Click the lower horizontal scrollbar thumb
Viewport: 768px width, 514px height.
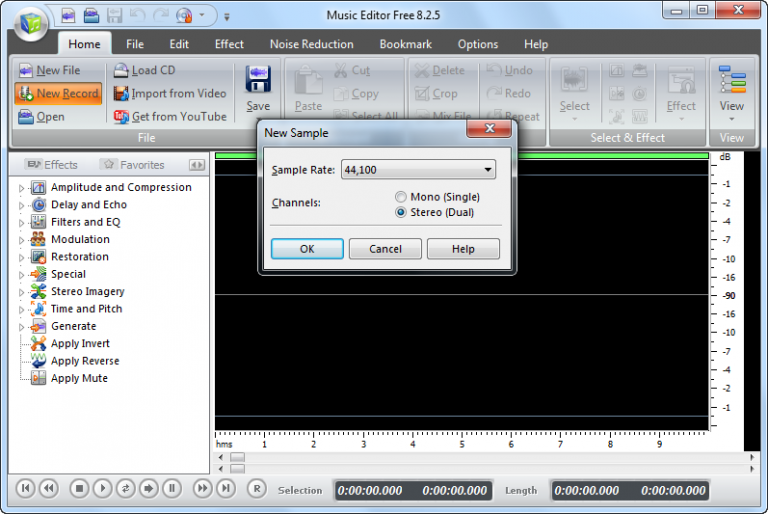click(x=238, y=469)
